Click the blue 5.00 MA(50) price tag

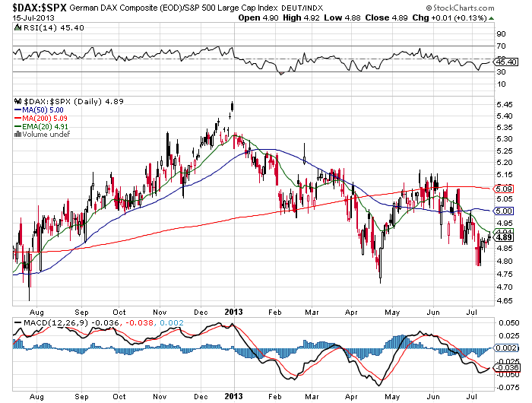504,210
